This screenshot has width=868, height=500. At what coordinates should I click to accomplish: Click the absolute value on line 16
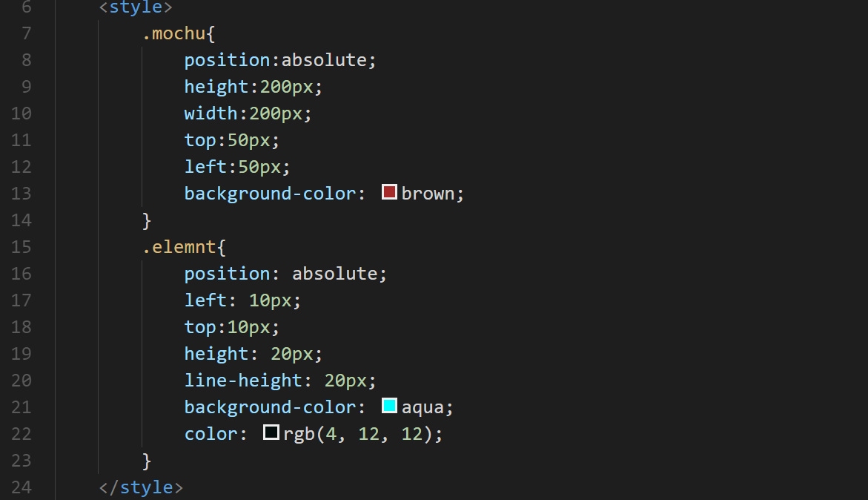tap(334, 274)
